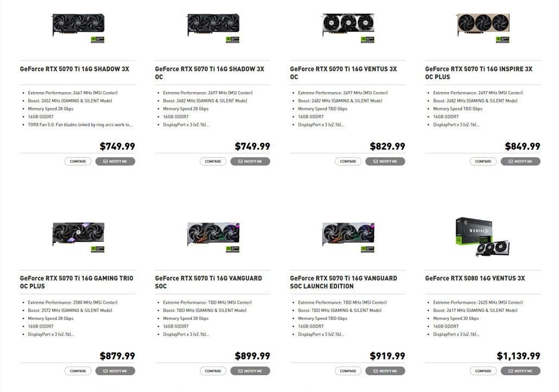Open the RTX 5080 VENTUS 3X box image
The height and width of the screenshot is (392, 559).
tap(482, 237)
